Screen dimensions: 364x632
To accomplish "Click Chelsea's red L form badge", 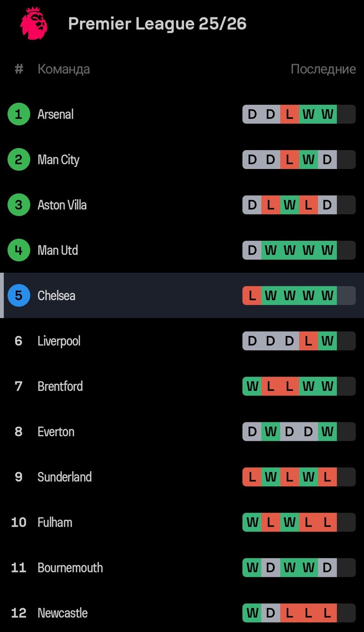I will point(252,295).
